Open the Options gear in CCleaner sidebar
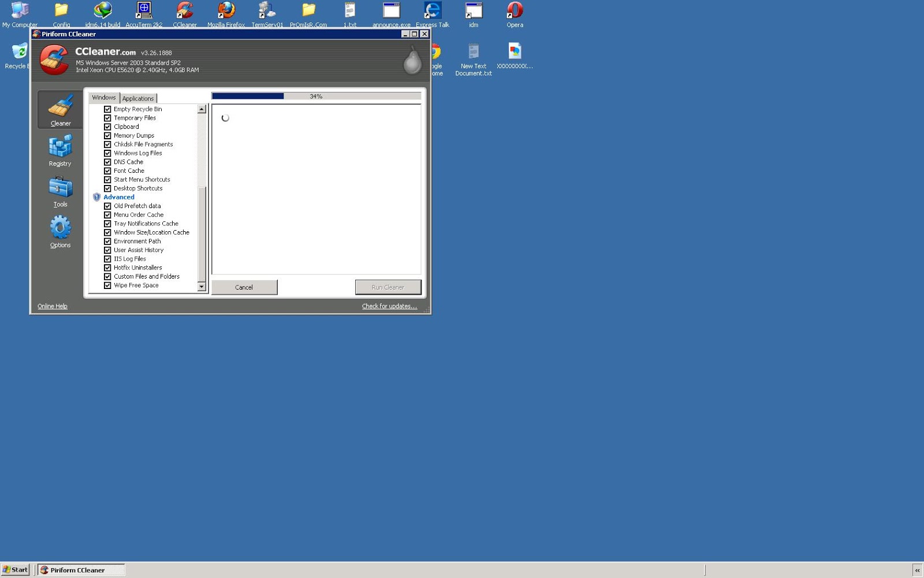 tap(60, 232)
